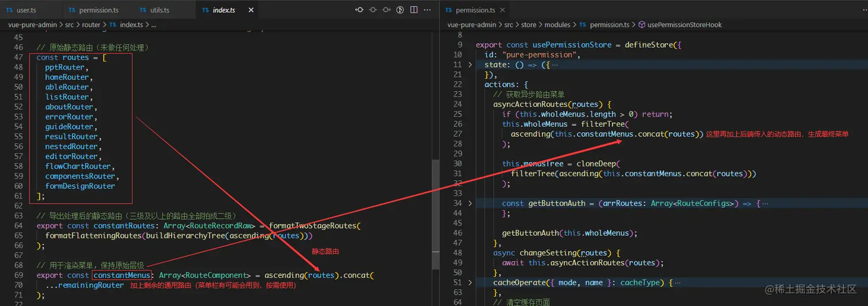Click resultRouter entry on line 55

click(71, 137)
